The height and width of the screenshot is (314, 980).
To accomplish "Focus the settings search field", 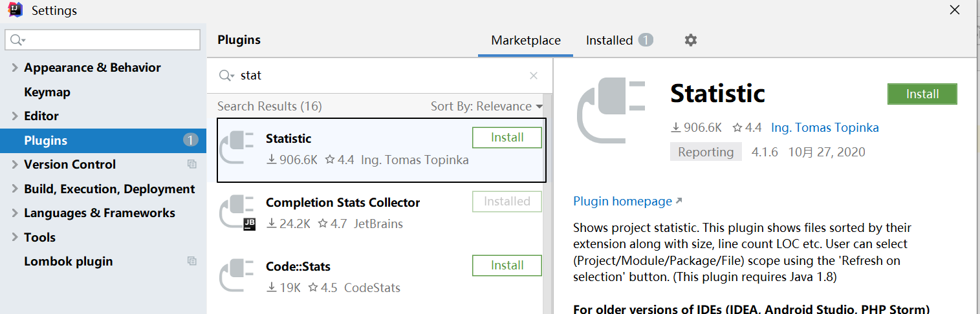I will click(103, 40).
